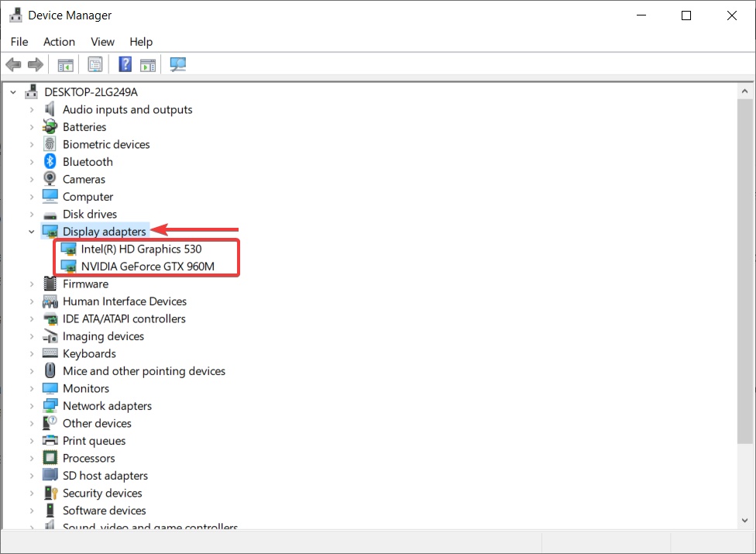Click the Device Manager title bar icon

coord(16,15)
